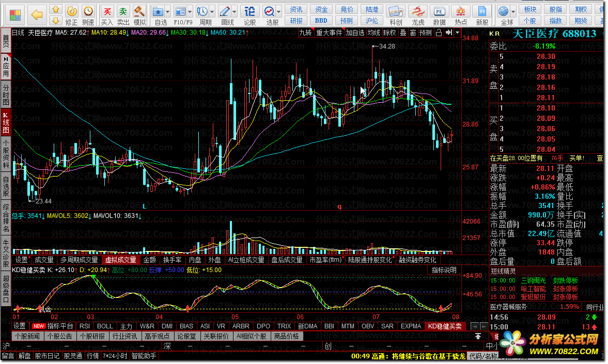
Task: Toggle the 叠 overlay option
Action: tap(403, 33)
